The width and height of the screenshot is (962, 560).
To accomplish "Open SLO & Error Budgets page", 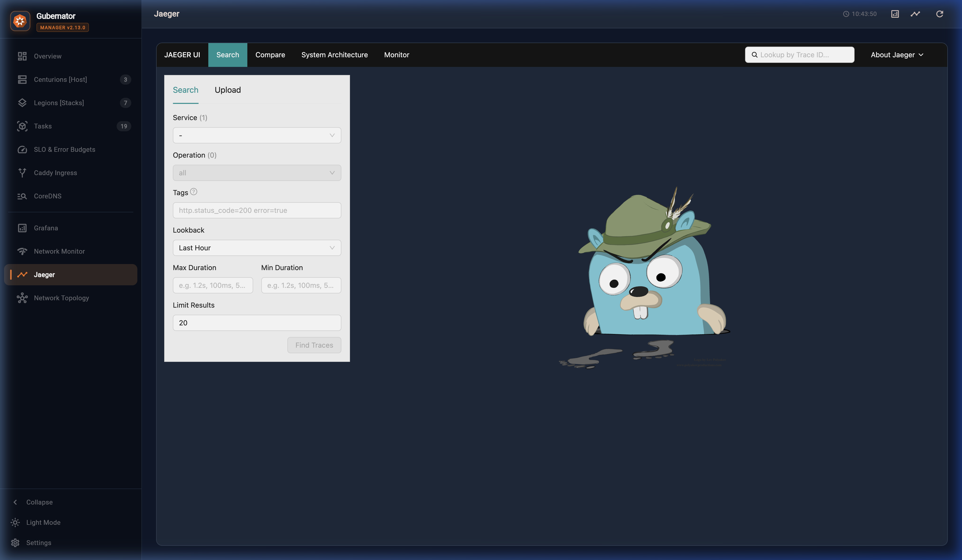I will (x=71, y=149).
